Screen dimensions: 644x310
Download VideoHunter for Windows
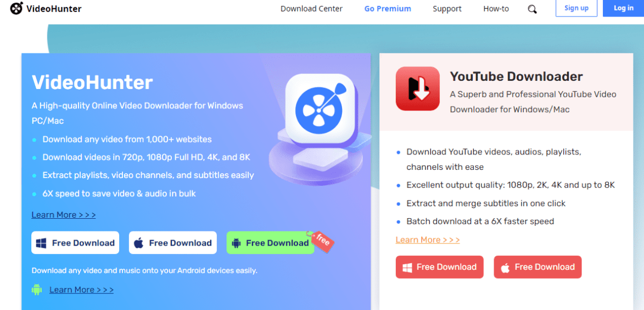point(75,242)
